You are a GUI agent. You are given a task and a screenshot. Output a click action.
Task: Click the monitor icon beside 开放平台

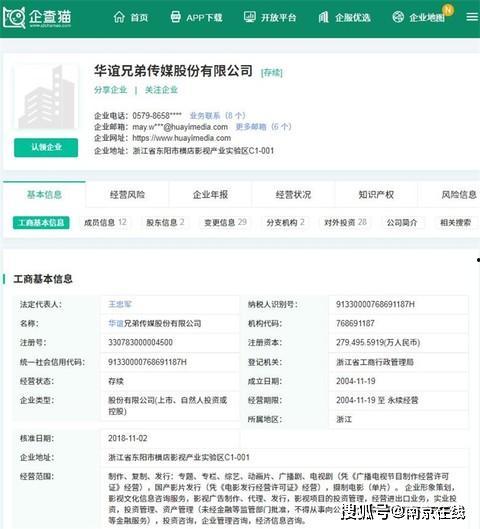pyautogui.click(x=250, y=17)
